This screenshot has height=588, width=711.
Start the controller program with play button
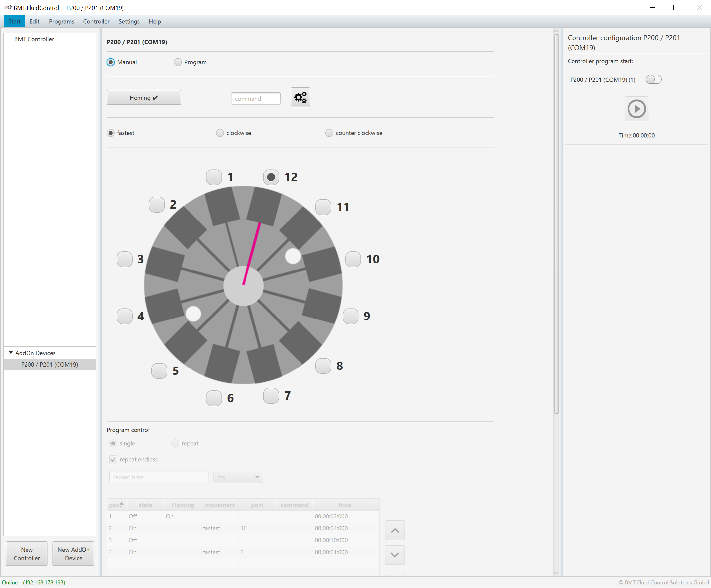click(636, 109)
